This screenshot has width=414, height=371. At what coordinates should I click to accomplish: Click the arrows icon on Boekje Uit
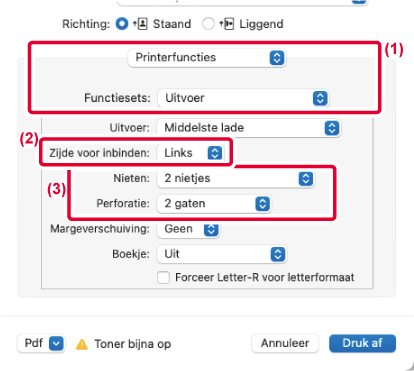point(278,254)
